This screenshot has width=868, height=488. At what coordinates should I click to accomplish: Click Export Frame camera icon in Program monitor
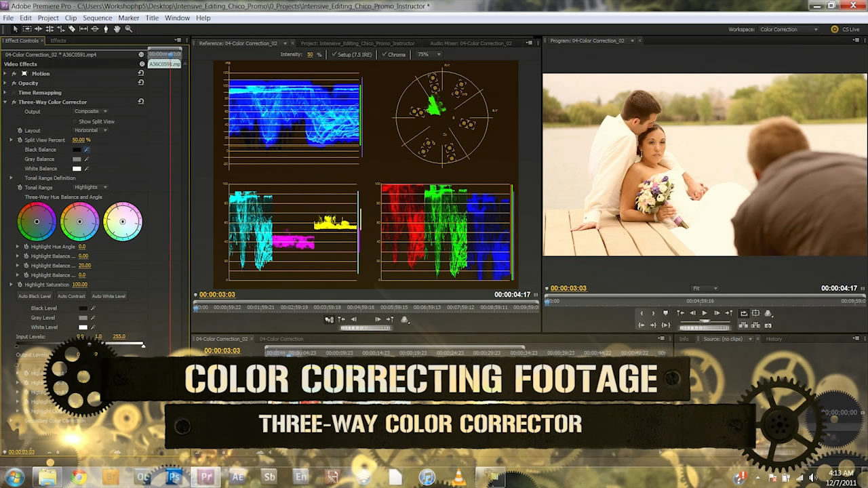click(768, 325)
